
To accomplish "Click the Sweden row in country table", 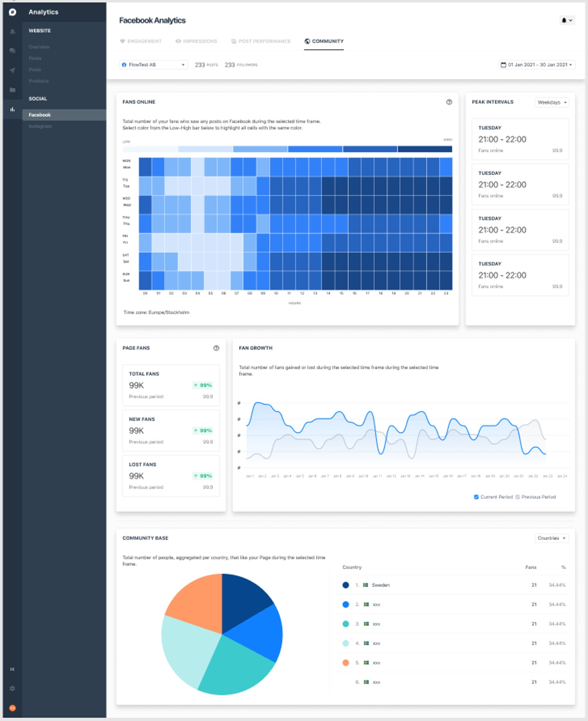I will click(453, 585).
